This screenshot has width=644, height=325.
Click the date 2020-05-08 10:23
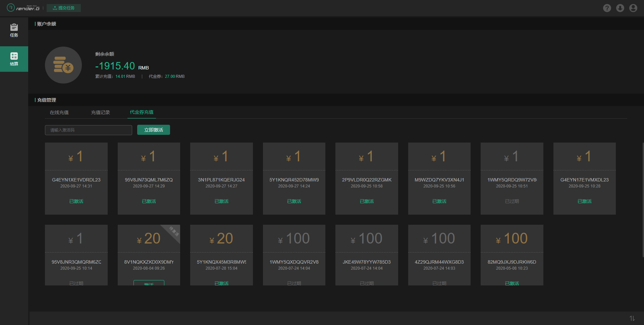pyautogui.click(x=512, y=268)
